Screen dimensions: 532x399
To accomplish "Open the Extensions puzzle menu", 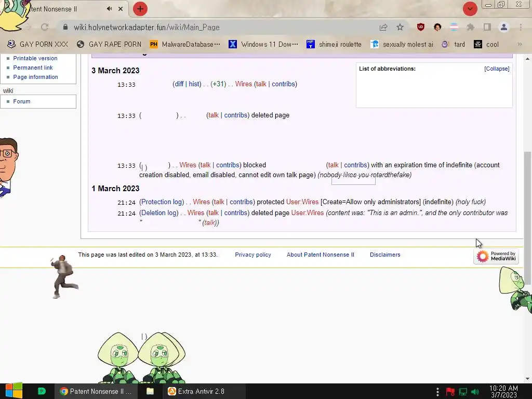I will click(470, 27).
